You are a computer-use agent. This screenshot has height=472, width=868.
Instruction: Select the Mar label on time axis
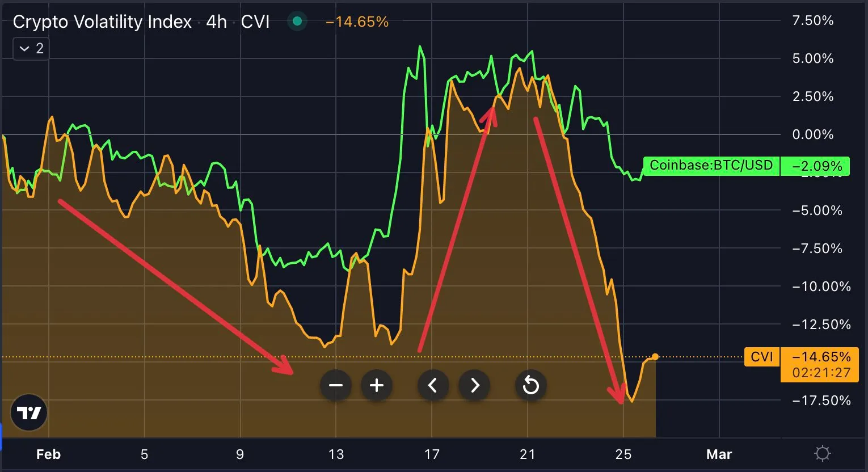point(719,454)
